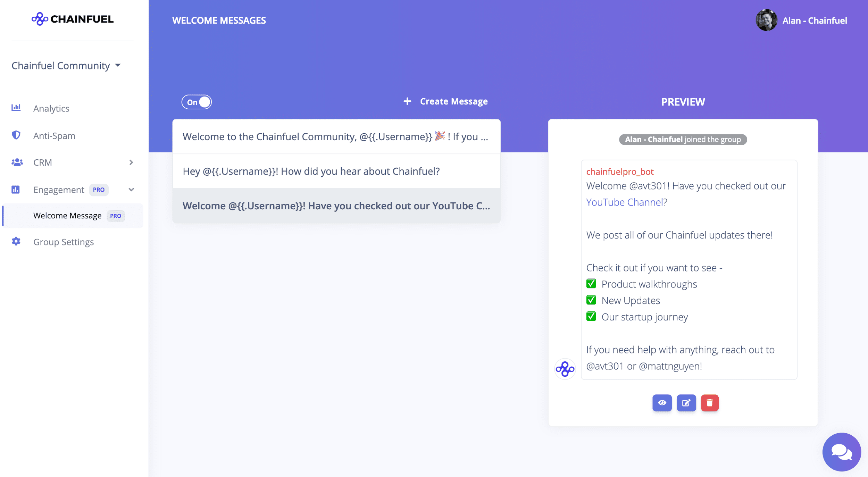Click the Group Settings gear icon

pyautogui.click(x=16, y=241)
